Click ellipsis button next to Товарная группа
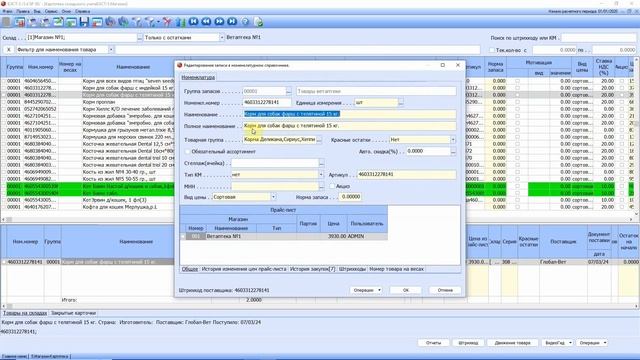640x360 pixels. 319,140
